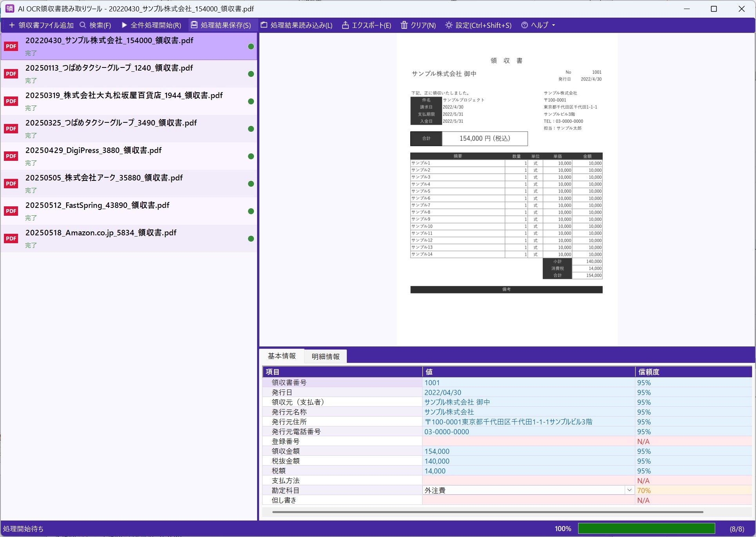The width and height of the screenshot is (756, 537).
Task: Open the DigiPress_3880 receipt PDF entry
Action: click(x=93, y=151)
